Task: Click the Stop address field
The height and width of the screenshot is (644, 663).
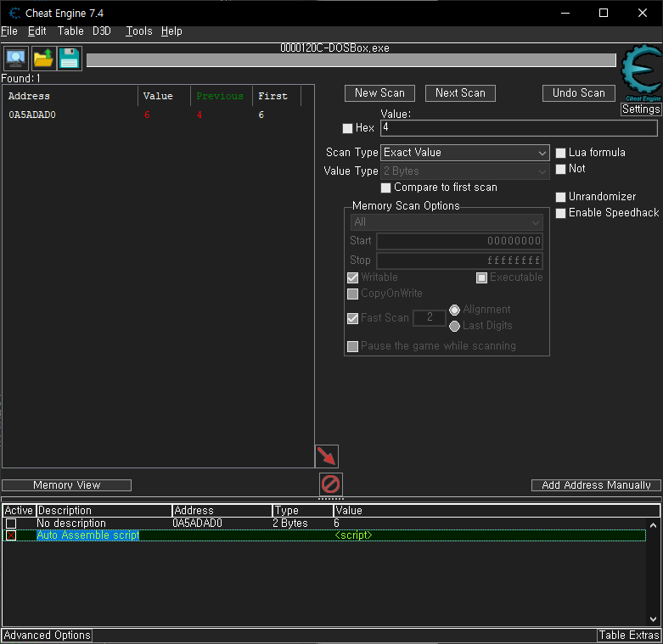Action: (x=459, y=260)
